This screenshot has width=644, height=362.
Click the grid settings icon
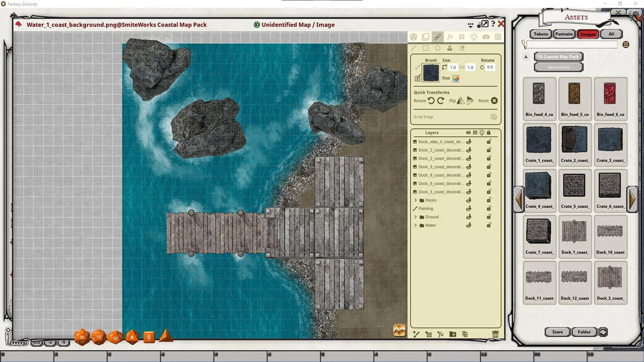(498, 37)
